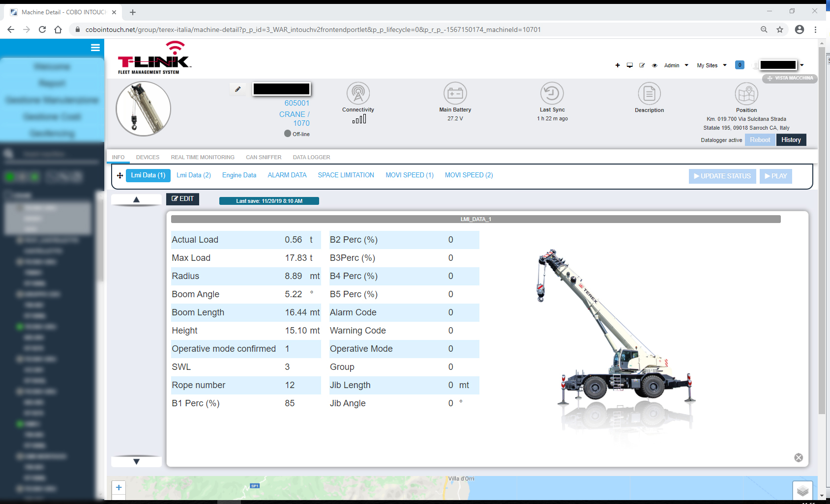Screen dimensions: 830x504
Task: Open the Description document icon
Action: (649, 93)
